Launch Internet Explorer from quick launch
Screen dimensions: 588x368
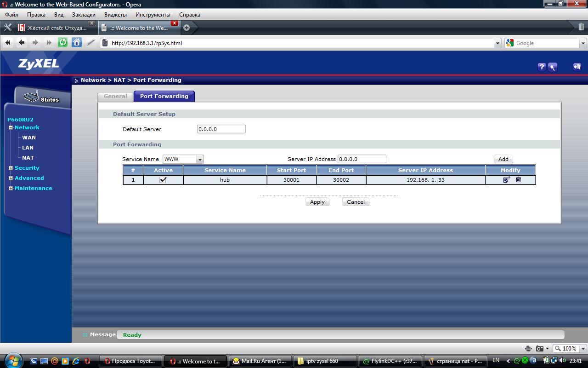point(76,361)
